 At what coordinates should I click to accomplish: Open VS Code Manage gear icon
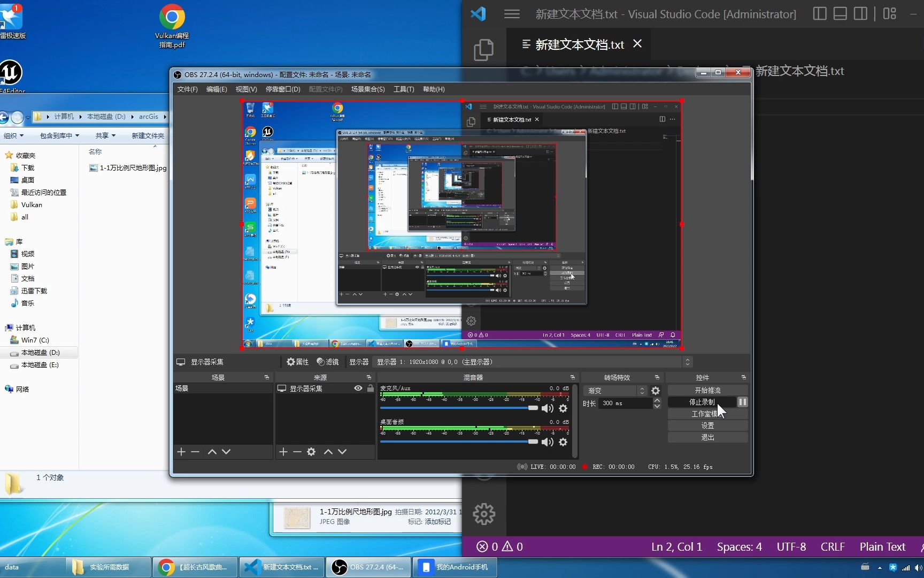pyautogui.click(x=484, y=514)
